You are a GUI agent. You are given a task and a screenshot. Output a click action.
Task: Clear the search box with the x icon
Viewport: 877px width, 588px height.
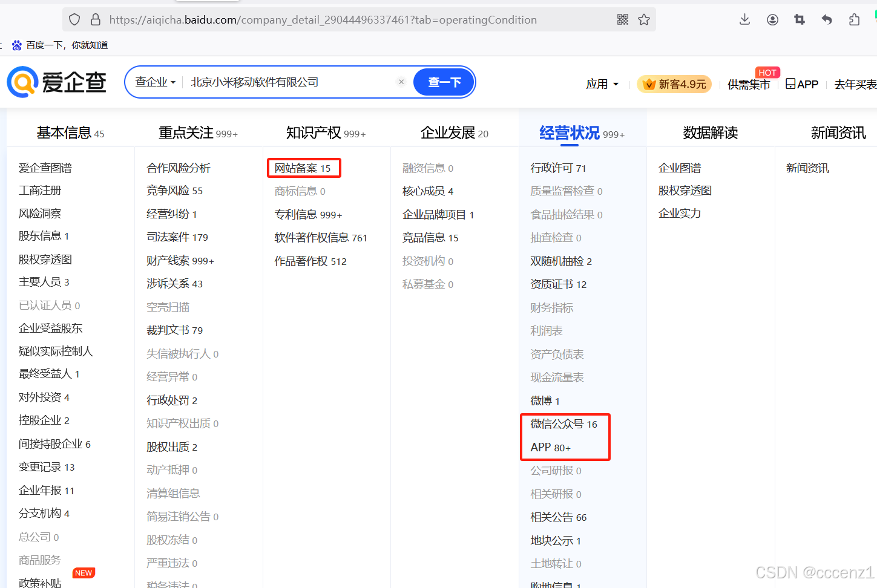(x=401, y=82)
